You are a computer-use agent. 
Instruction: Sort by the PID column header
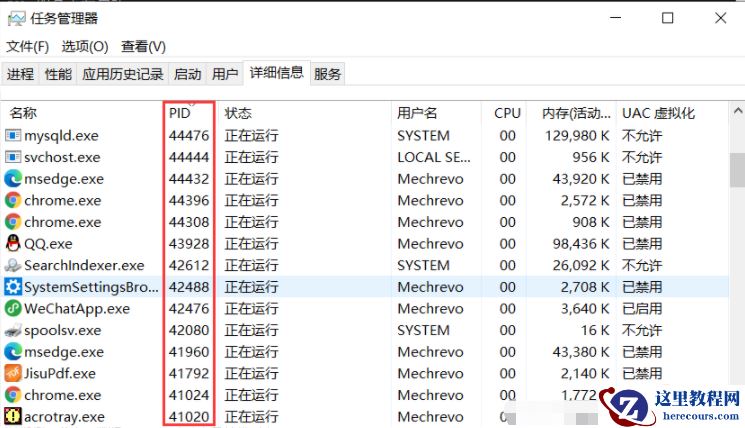coord(180,113)
